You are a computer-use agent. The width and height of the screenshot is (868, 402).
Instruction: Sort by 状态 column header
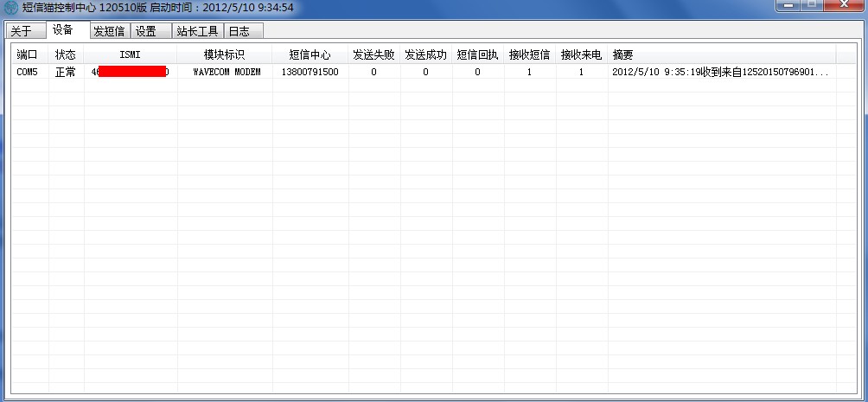[67, 54]
